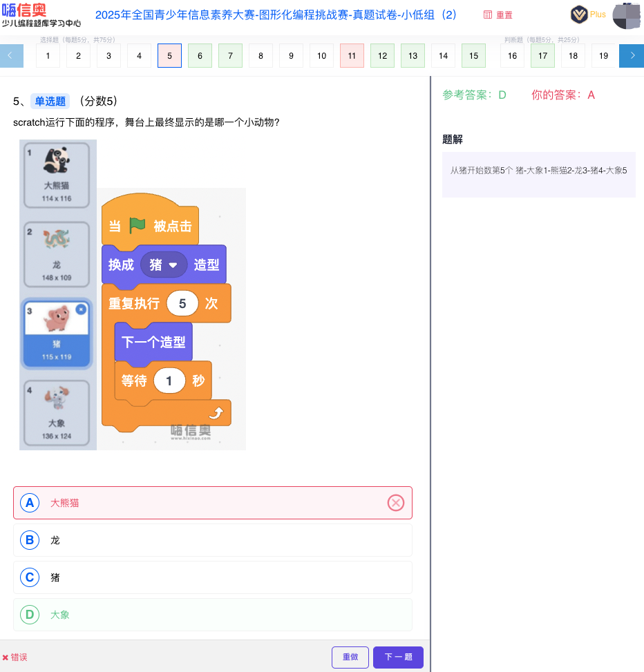The height and width of the screenshot is (672, 644).
Task: Jump to question 9
Action: (291, 56)
